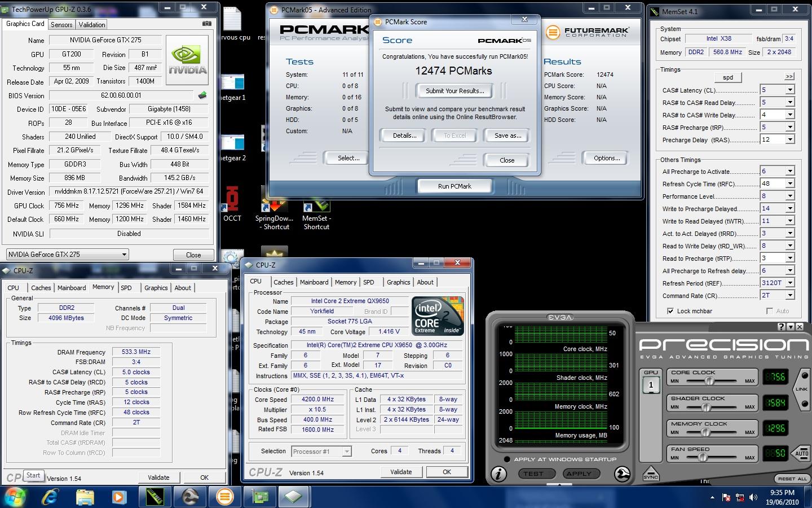The height and width of the screenshot is (508, 812).
Task: Open the EVGA Precision info button
Action: click(498, 474)
